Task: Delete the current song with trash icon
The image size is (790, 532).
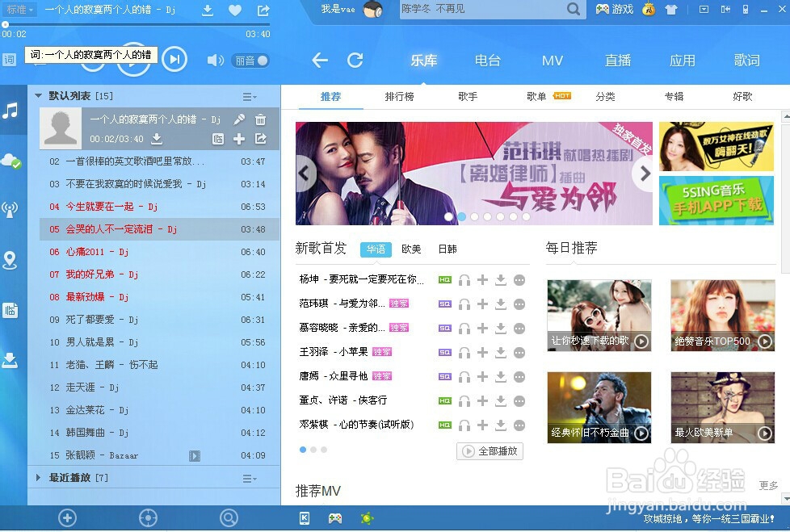Action: click(260, 119)
